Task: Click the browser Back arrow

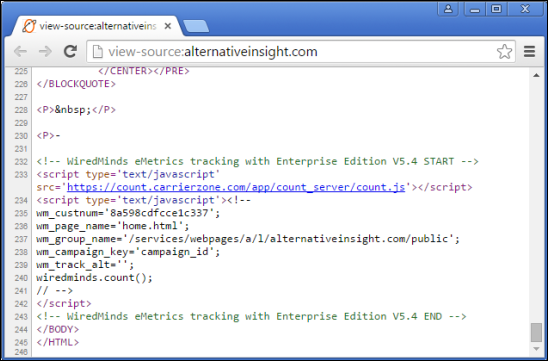Action: (x=21, y=52)
